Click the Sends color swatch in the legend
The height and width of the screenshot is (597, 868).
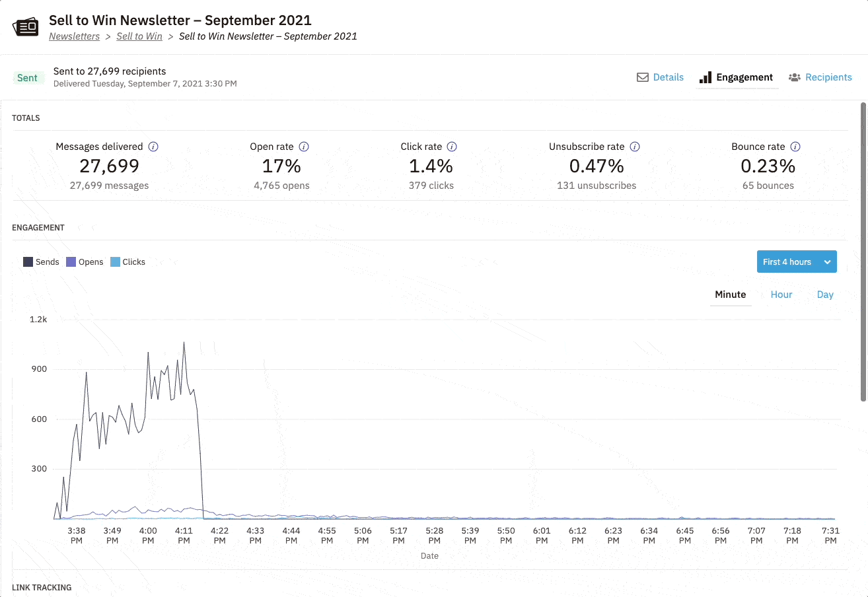pyautogui.click(x=27, y=262)
